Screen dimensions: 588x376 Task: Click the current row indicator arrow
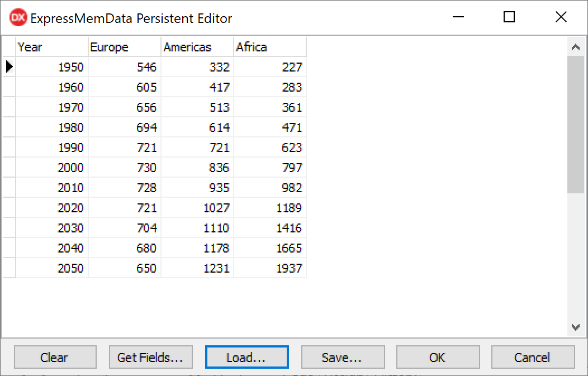[x=9, y=67]
